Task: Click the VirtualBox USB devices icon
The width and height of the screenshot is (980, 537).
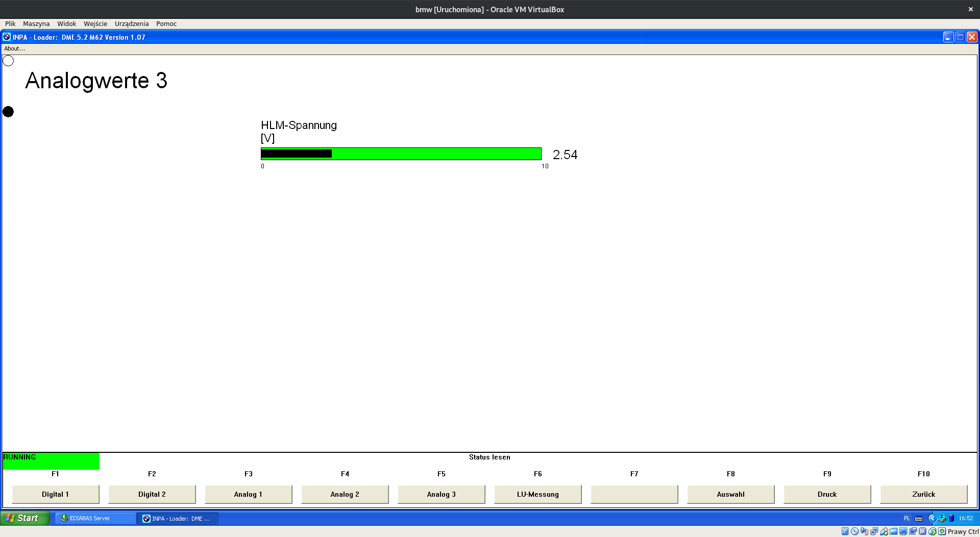Action: [884, 531]
